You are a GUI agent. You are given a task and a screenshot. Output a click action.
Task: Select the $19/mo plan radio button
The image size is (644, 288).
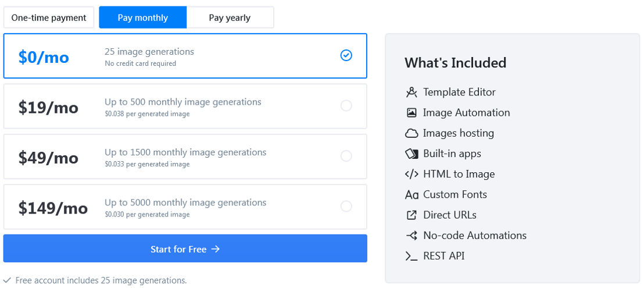click(346, 106)
